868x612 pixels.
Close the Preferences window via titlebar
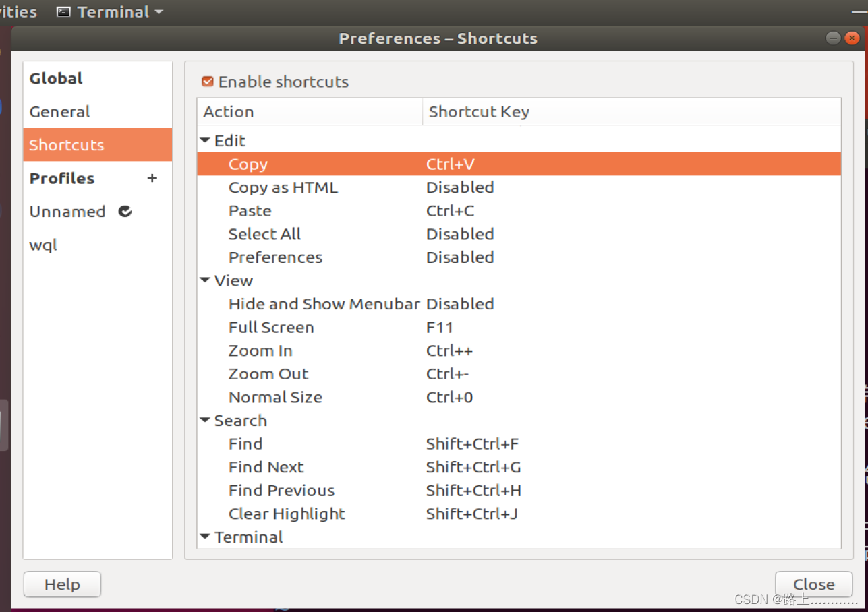(x=852, y=38)
